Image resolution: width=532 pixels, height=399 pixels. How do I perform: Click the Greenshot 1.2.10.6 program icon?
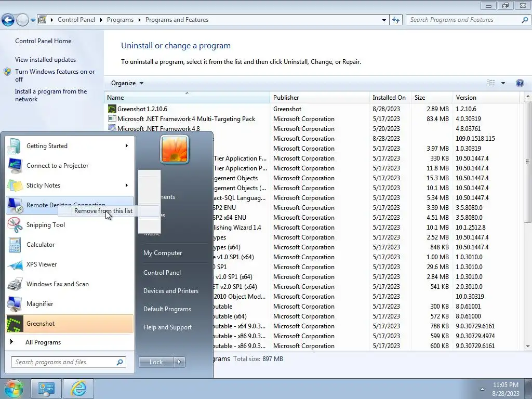click(x=112, y=109)
